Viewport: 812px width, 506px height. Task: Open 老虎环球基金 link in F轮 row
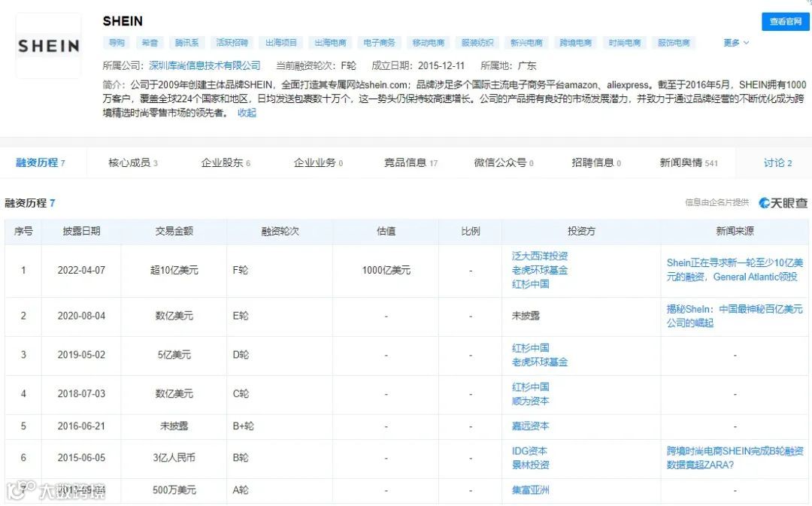tap(540, 270)
